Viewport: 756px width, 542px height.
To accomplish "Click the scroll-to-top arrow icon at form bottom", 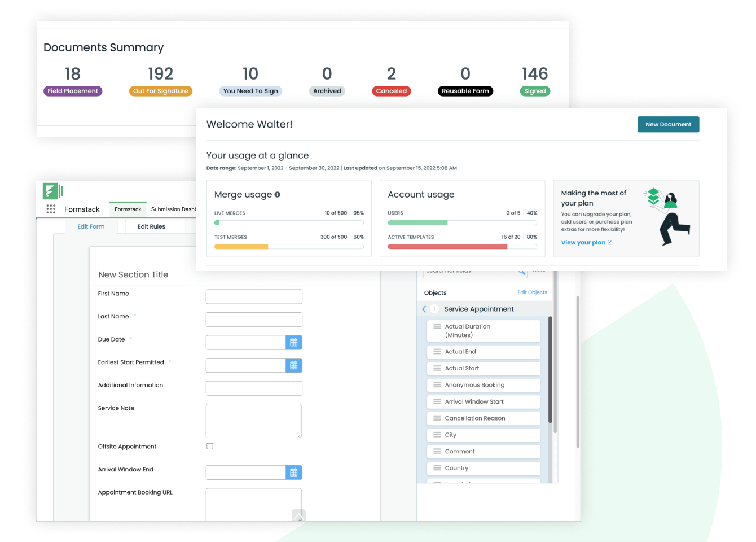I will pos(298,515).
